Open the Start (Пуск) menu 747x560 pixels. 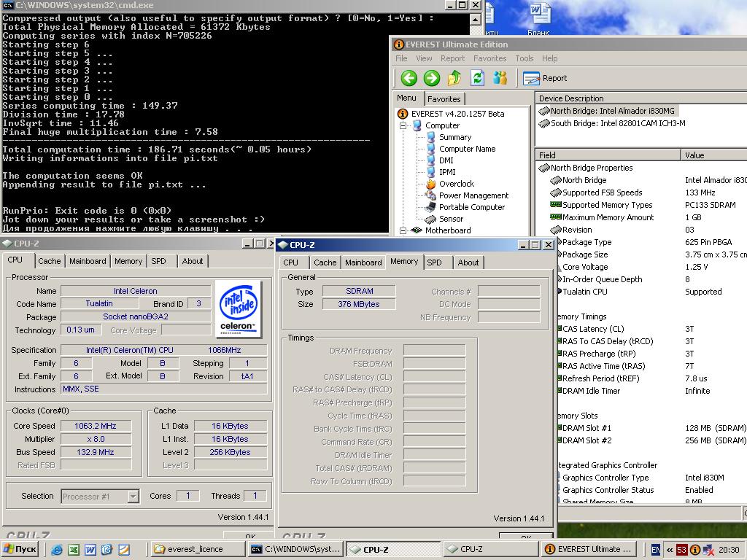(x=20, y=550)
